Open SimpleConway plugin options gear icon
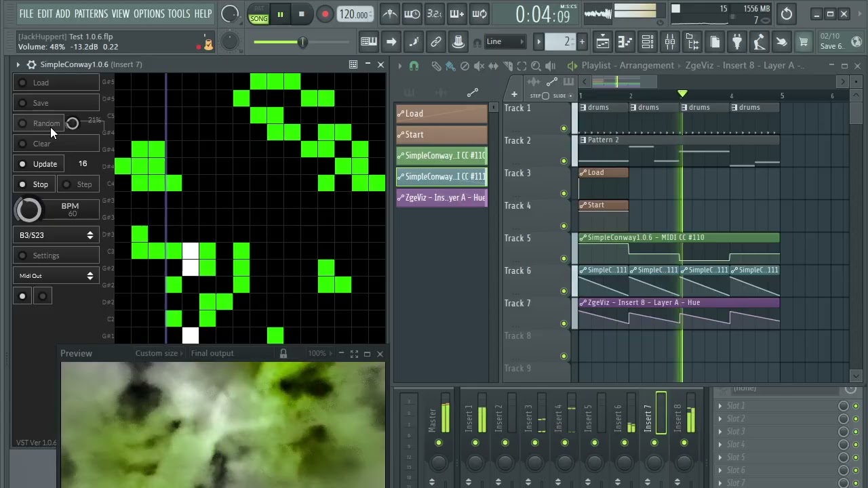This screenshot has width=868, height=488. pyautogui.click(x=31, y=65)
